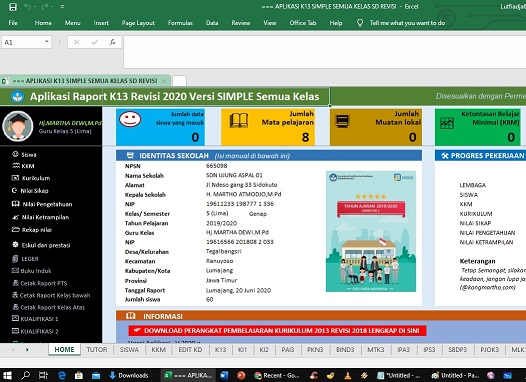
Task: Click the Save icon in title bar
Action: coord(13,7)
